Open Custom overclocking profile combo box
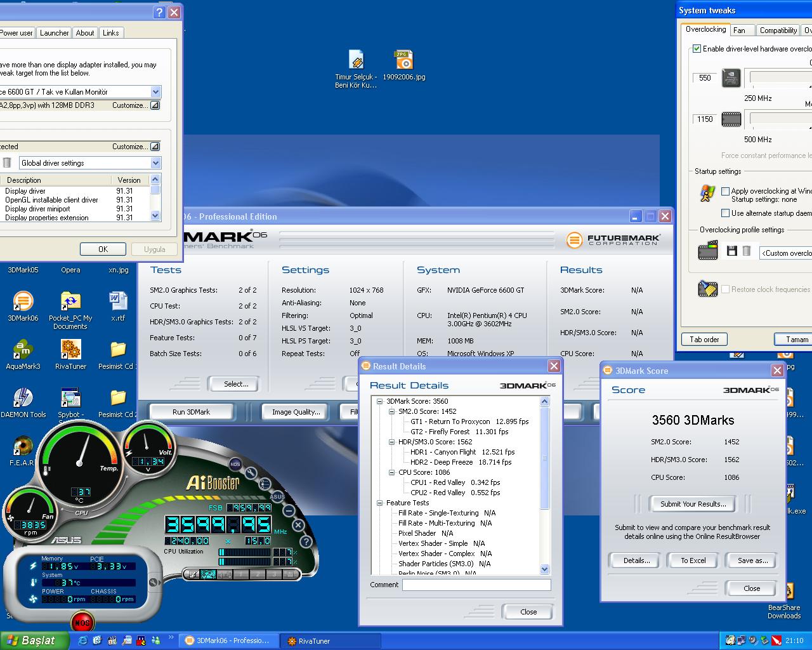 (785, 253)
